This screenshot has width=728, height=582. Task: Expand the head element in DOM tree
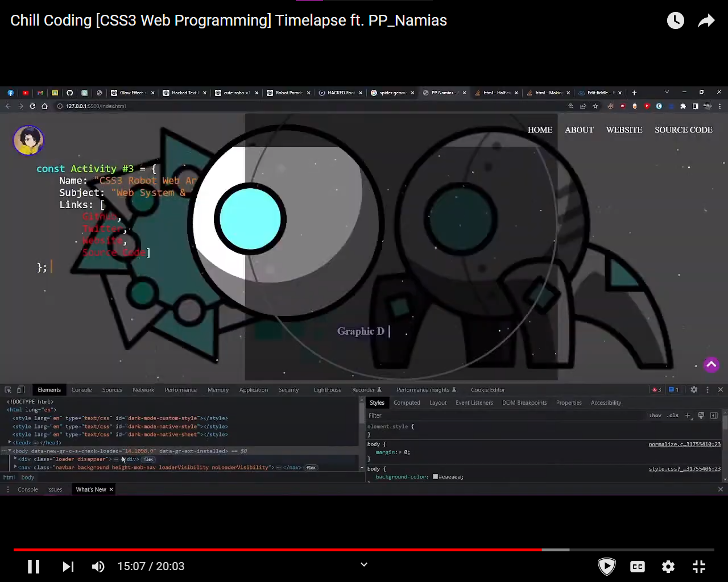point(10,443)
